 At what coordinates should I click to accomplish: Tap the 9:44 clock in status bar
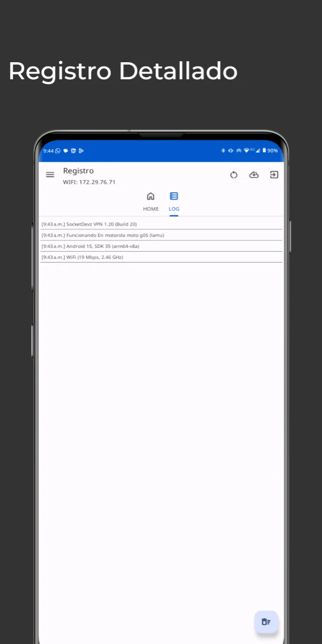[x=48, y=150]
